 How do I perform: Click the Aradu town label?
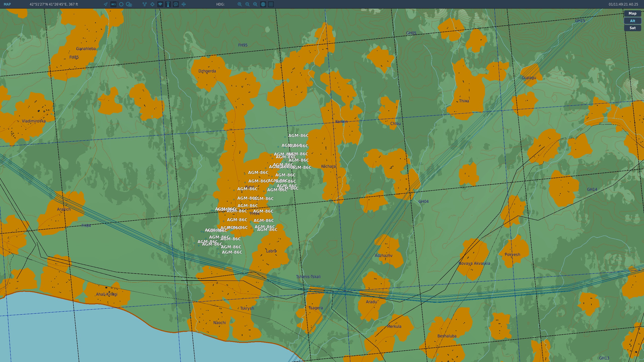371,302
